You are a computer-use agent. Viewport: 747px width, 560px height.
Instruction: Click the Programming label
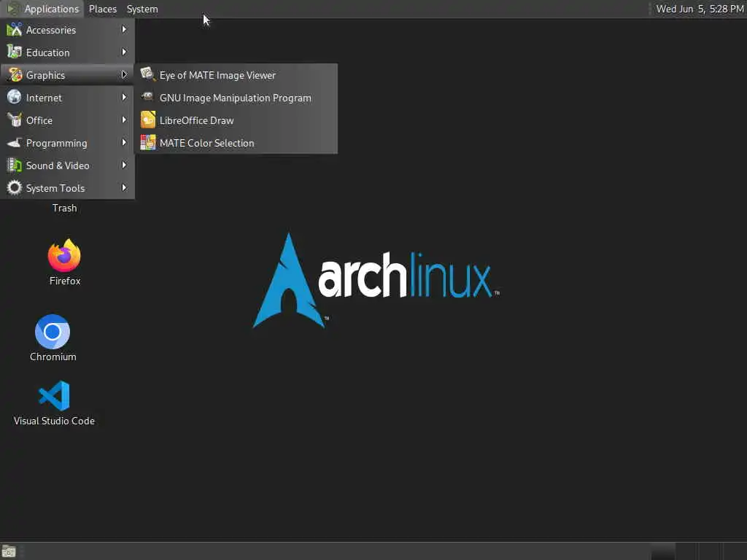[56, 143]
